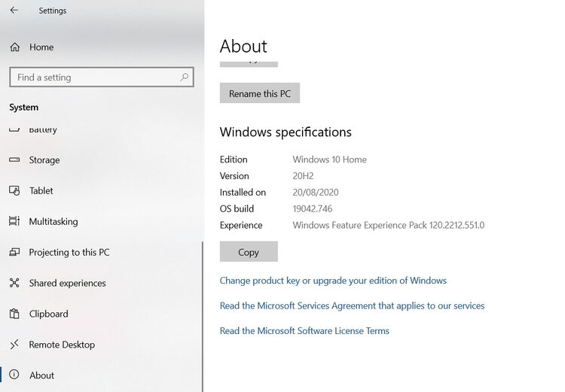Click the System section label
The height and width of the screenshot is (392, 565).
pyautogui.click(x=24, y=108)
